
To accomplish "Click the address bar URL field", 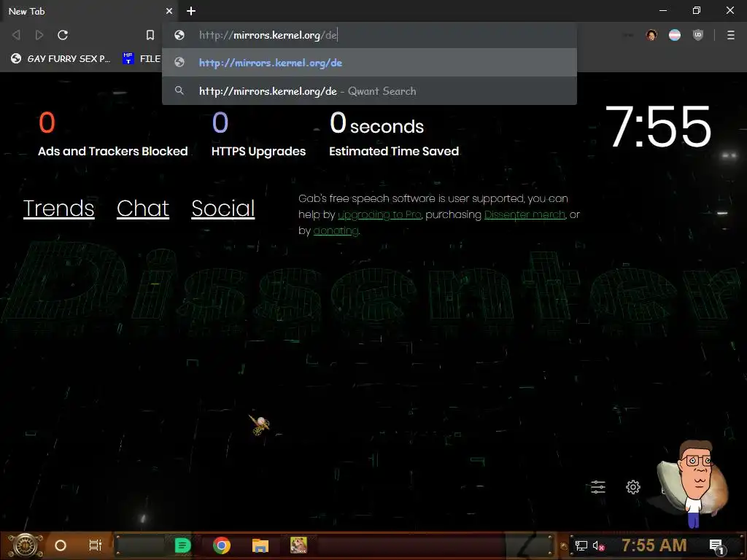I will pyautogui.click(x=369, y=35).
